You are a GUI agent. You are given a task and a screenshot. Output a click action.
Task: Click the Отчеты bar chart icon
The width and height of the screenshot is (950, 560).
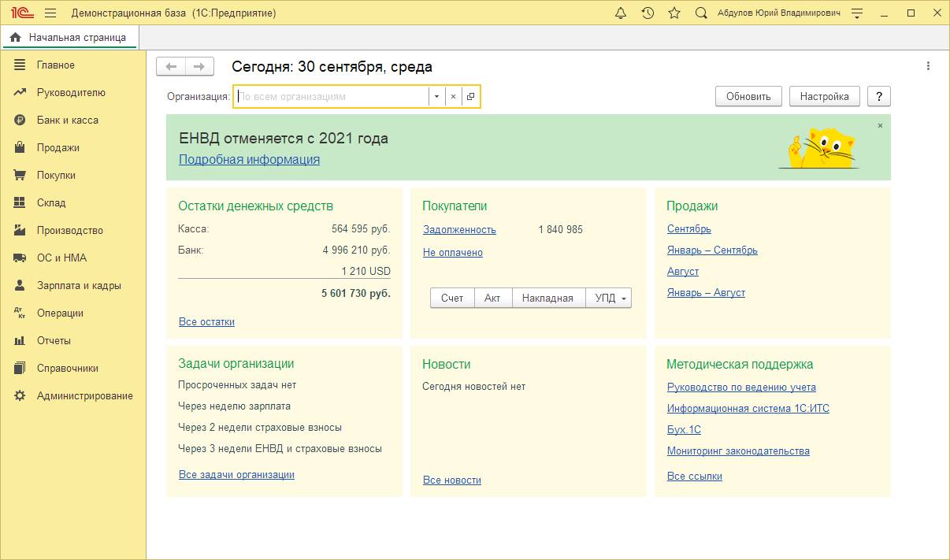[20, 341]
